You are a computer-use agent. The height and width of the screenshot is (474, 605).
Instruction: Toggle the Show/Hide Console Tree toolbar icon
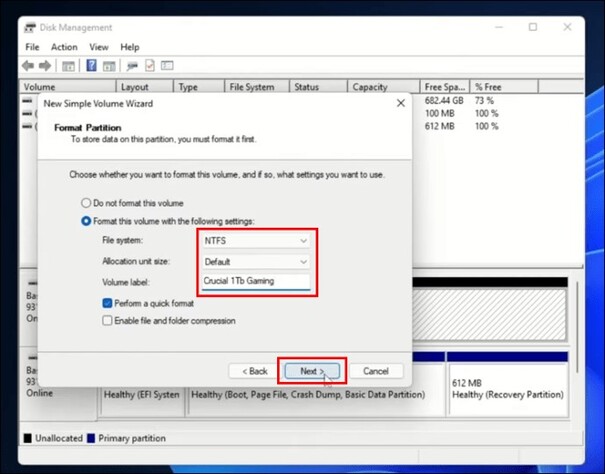point(69,66)
